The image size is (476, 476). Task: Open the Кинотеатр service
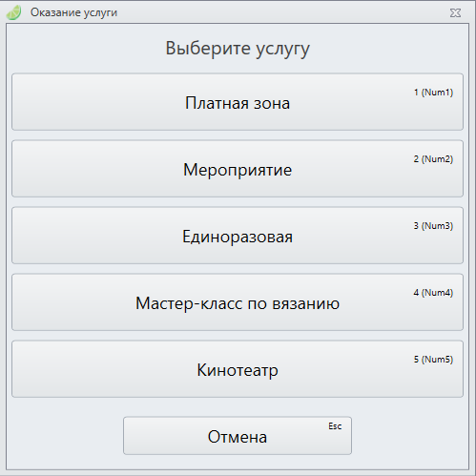click(238, 369)
